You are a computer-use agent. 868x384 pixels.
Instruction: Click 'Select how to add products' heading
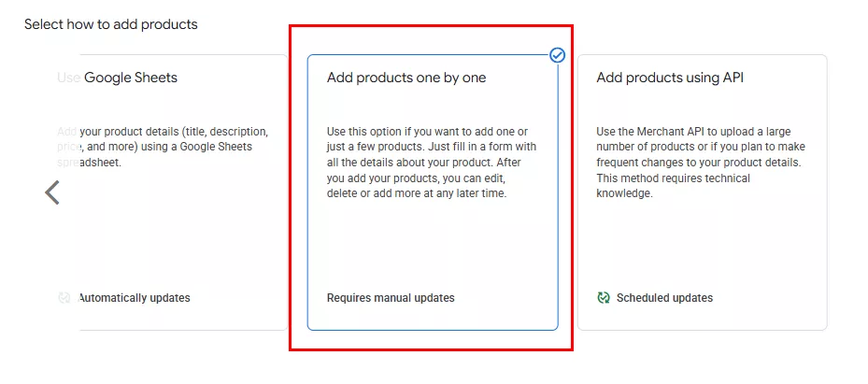point(111,24)
